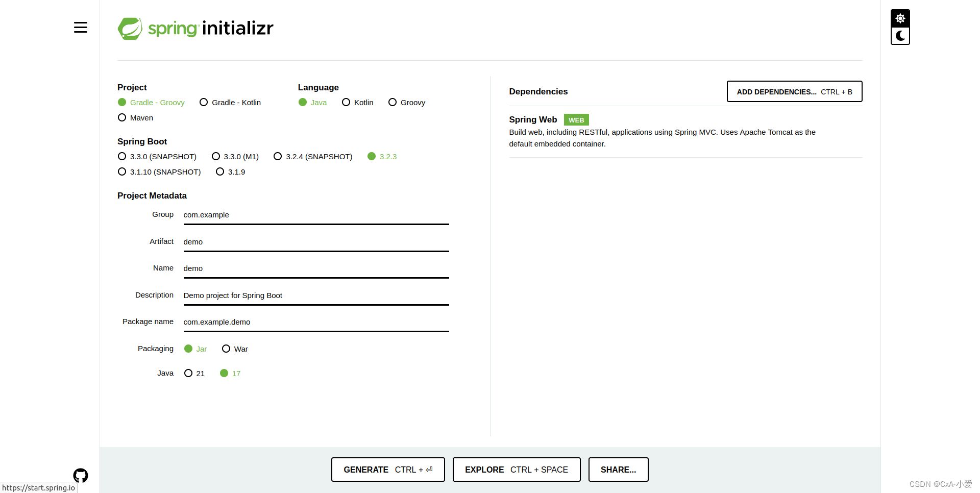The height and width of the screenshot is (493, 980).
Task: Select War packaging
Action: [x=235, y=349]
